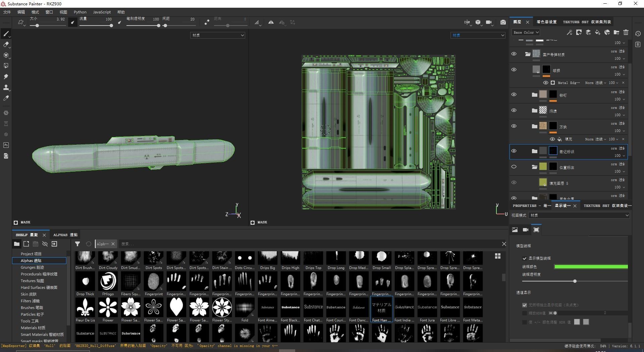Toggle visibility of 国产导弹材质 layer
The image size is (644, 352).
tap(514, 54)
